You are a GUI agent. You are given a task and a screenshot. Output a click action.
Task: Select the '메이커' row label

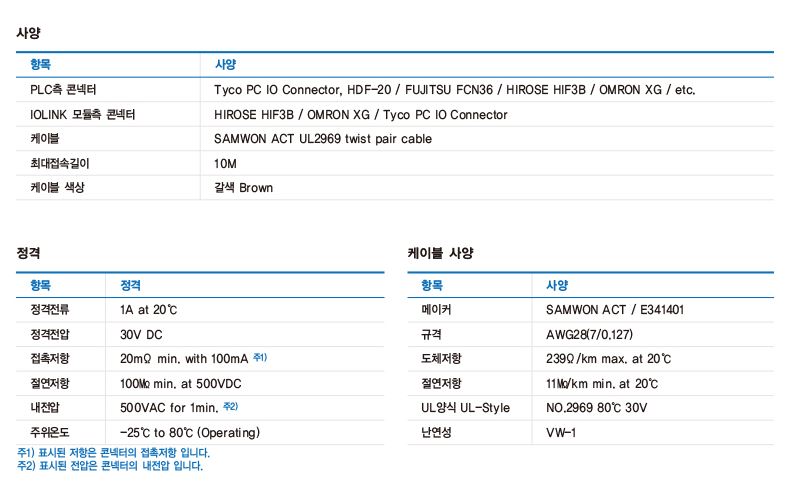tap(436, 310)
